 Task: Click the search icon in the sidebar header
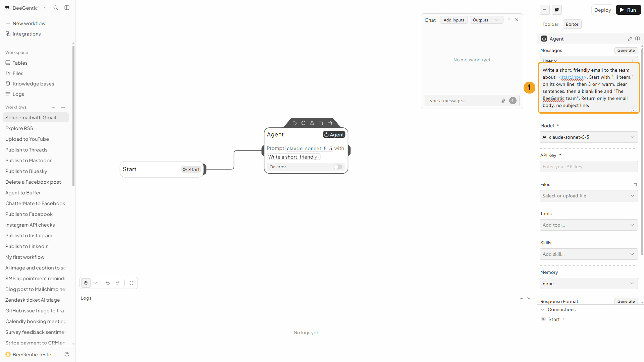tap(56, 8)
